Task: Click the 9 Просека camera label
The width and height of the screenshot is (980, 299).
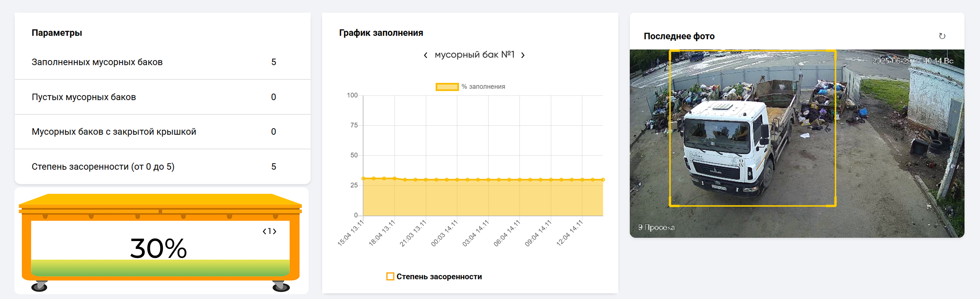Action: click(x=656, y=227)
